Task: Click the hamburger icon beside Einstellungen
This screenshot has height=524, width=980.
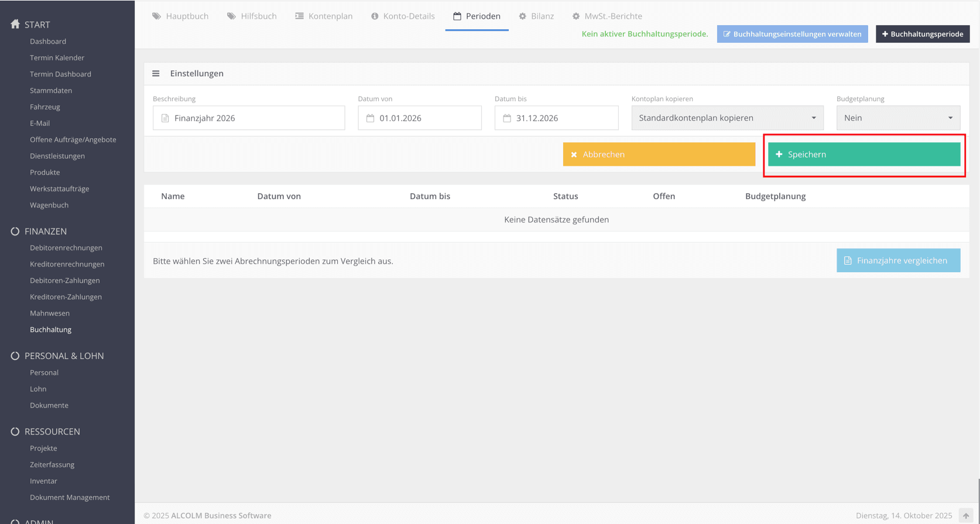Action: (156, 73)
